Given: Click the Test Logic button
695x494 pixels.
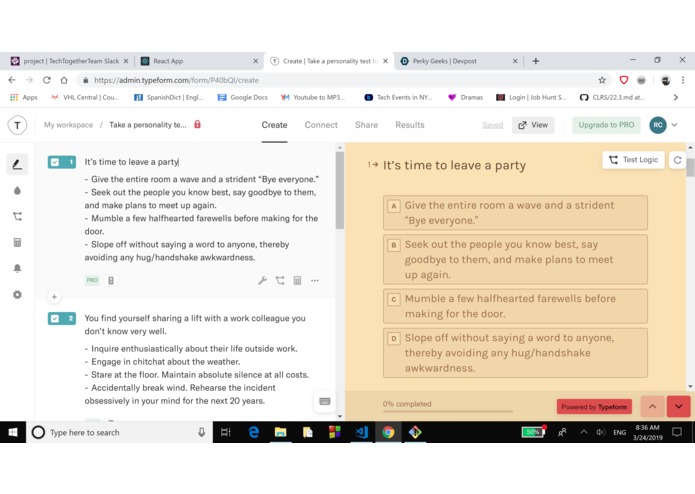Looking at the screenshot, I should (x=633, y=160).
